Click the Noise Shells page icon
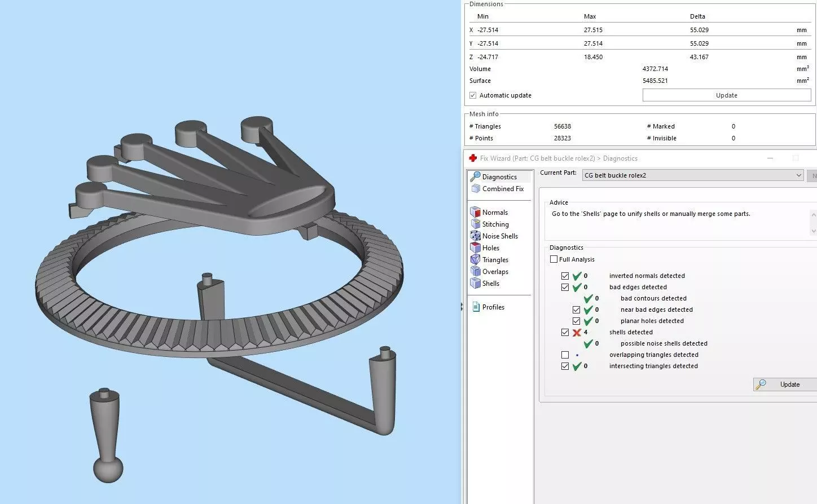Viewport: 817px width, 504px height. tap(475, 236)
